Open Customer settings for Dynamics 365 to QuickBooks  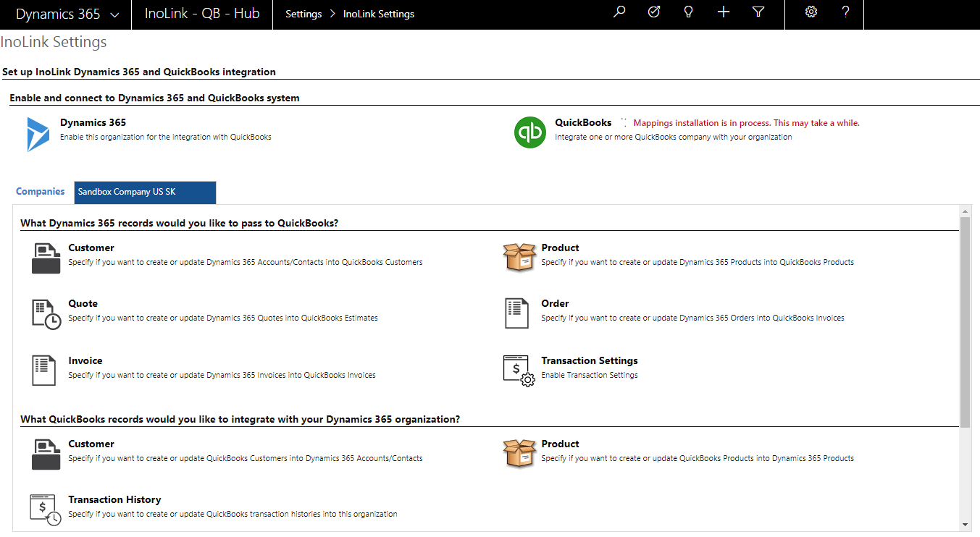click(x=91, y=248)
